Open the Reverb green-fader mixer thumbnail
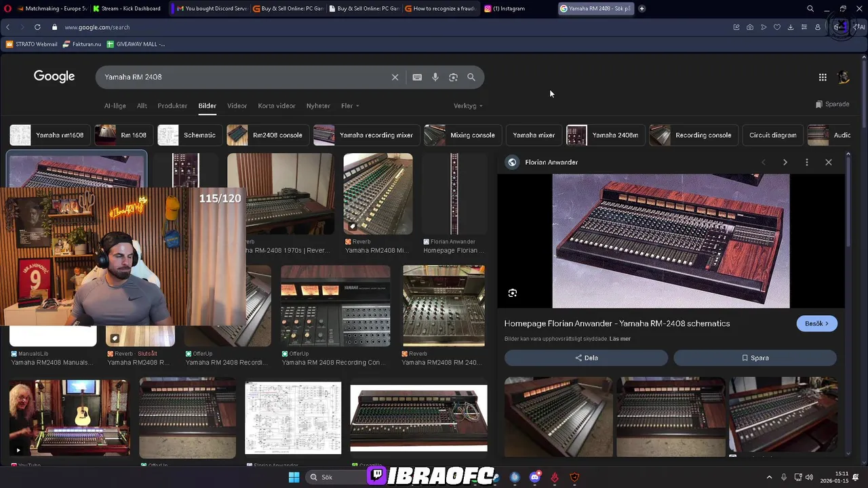This screenshot has width=868, height=488. coord(378,194)
